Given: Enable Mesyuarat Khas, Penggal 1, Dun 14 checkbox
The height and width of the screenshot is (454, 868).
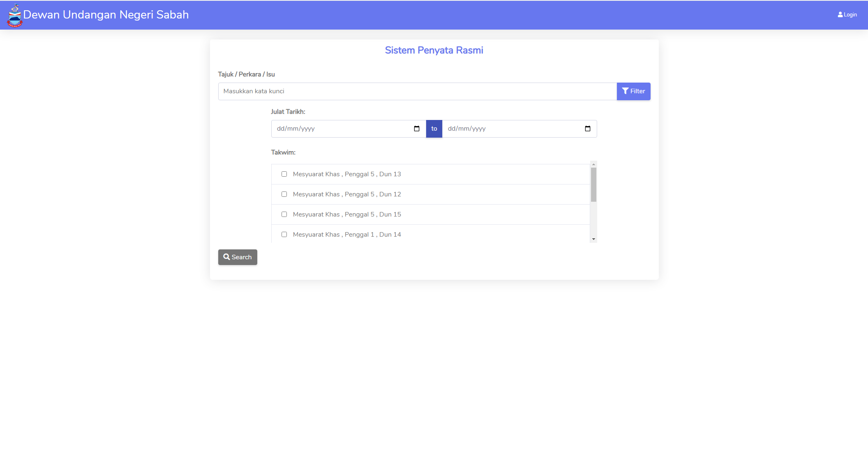Looking at the screenshot, I should pos(284,235).
